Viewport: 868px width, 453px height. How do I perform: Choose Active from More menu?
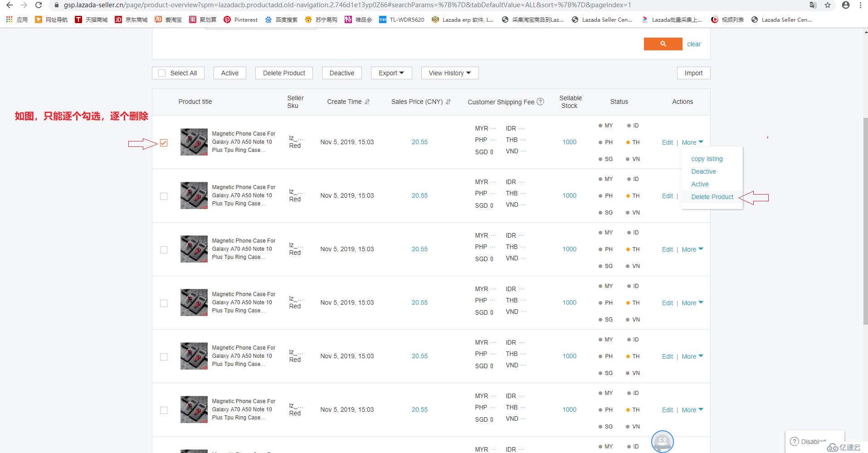[x=700, y=184]
